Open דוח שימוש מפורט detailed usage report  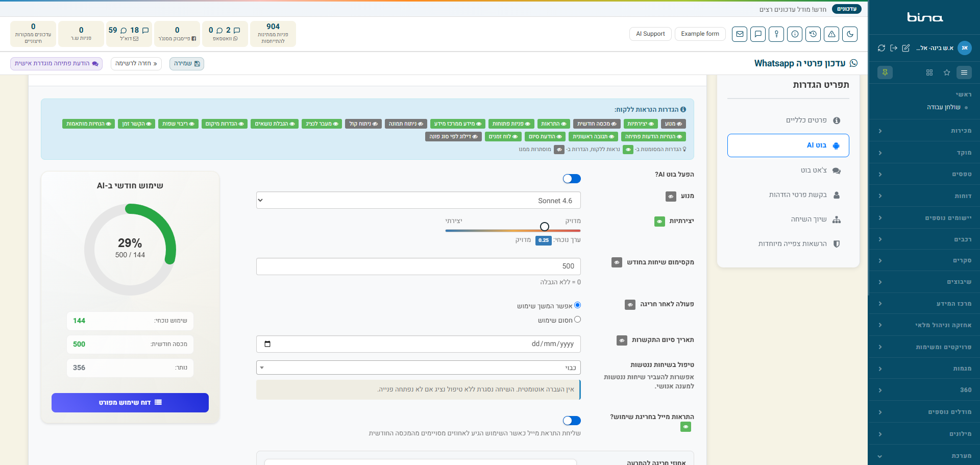(130, 403)
